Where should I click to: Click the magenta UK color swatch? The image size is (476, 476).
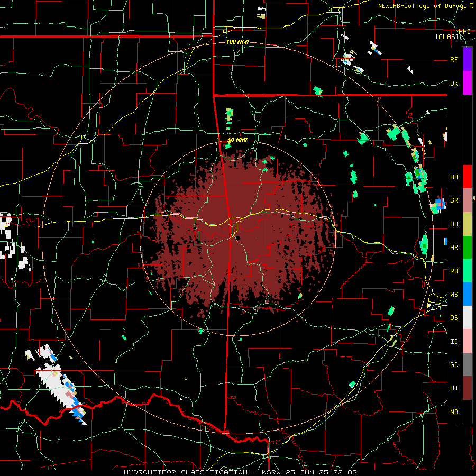467,83
